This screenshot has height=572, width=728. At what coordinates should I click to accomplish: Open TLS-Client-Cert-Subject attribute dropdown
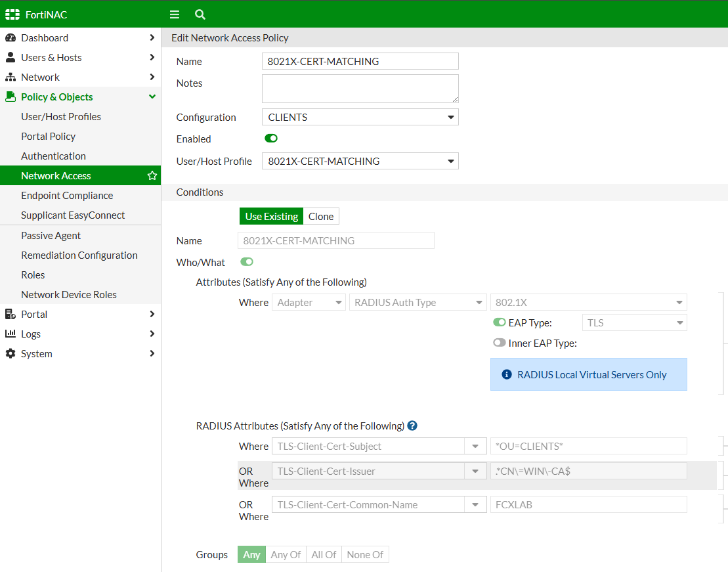[x=379, y=446]
